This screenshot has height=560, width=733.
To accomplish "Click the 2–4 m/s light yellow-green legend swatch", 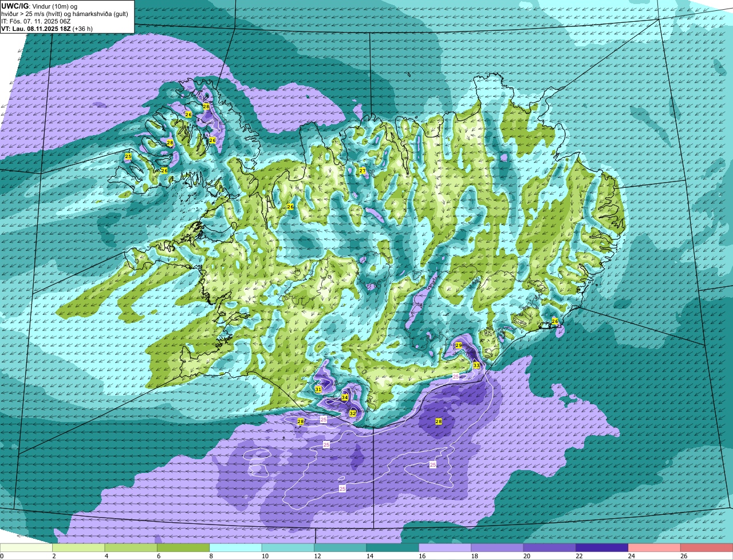I will tap(78, 548).
